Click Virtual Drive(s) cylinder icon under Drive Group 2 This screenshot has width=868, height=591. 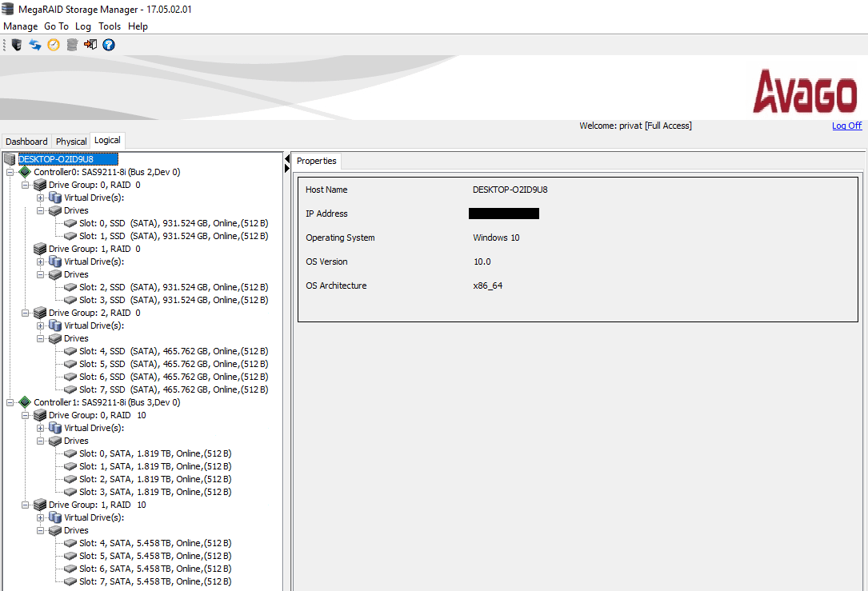(55, 325)
